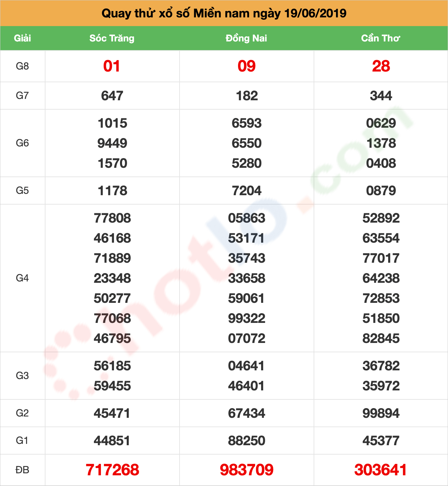Select G6 number 6550
The height and width of the screenshot is (486, 448).
(x=247, y=143)
